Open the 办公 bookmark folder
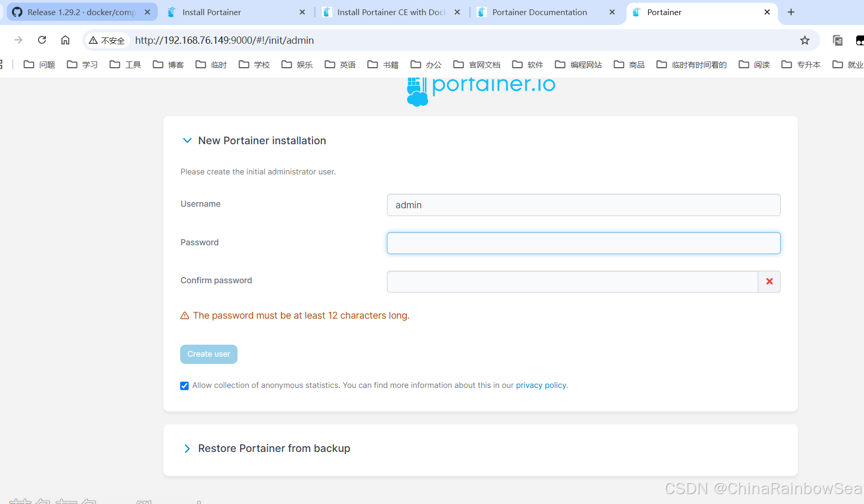Viewport: 864px width, 504px height. click(x=426, y=65)
